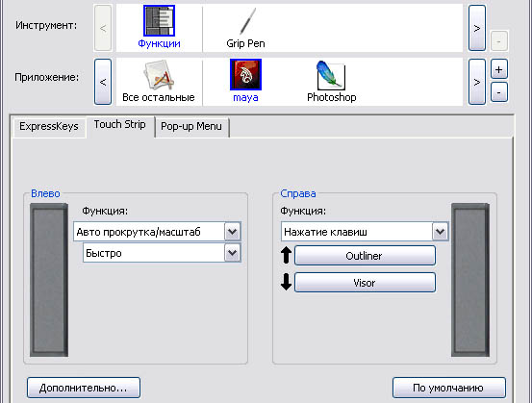Select the maya application icon
The height and width of the screenshot is (403, 532).
tap(245, 75)
